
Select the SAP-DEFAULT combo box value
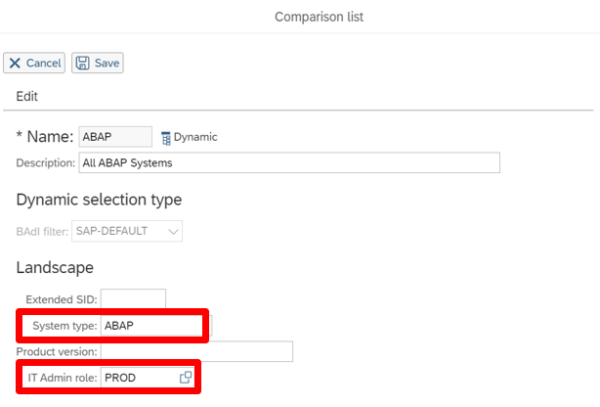click(x=118, y=231)
